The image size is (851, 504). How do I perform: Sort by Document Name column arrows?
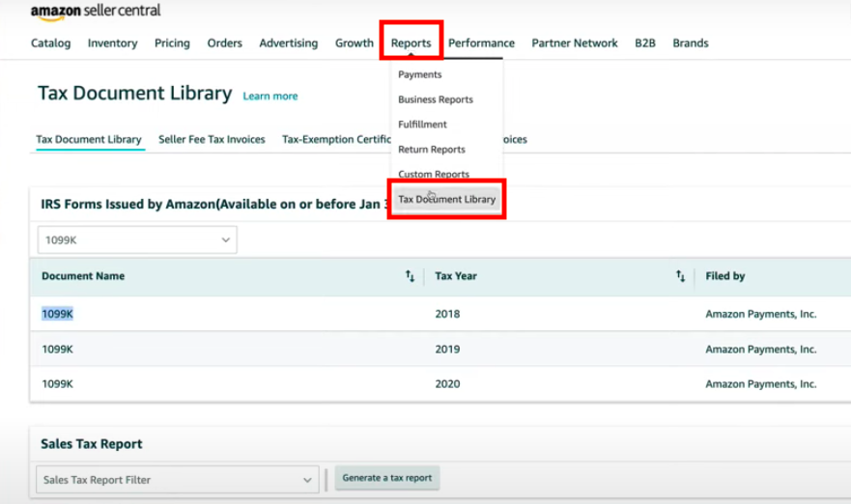coord(410,276)
